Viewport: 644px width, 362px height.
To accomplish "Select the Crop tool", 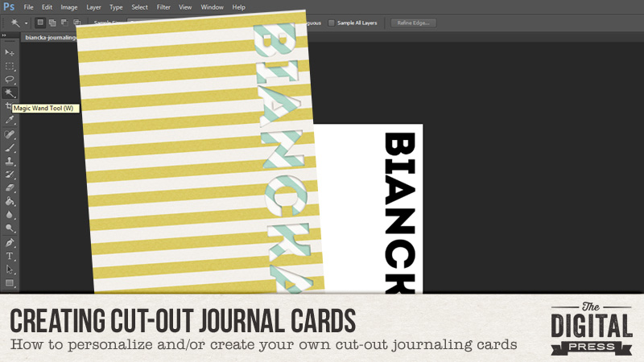I will point(8,106).
